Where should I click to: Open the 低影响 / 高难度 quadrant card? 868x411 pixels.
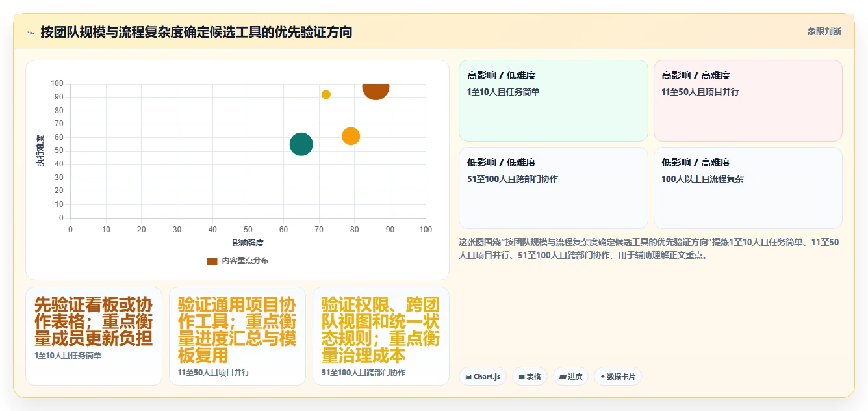click(748, 188)
